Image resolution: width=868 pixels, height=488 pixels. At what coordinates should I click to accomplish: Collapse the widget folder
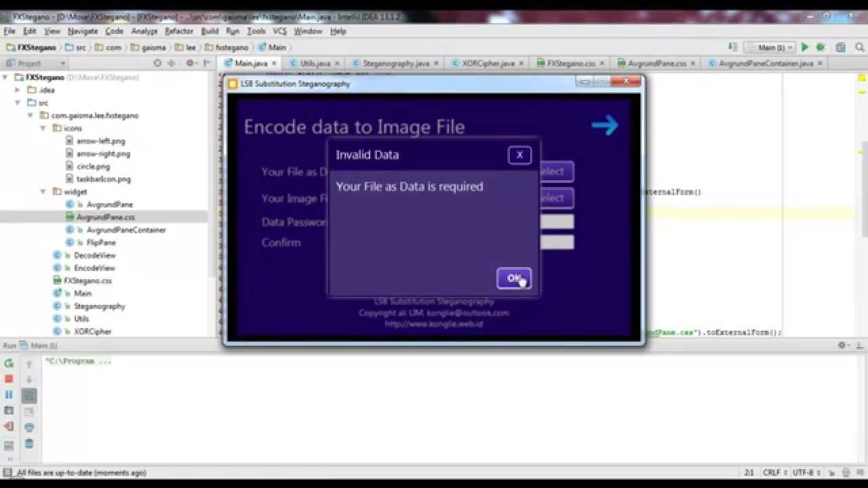(x=43, y=192)
